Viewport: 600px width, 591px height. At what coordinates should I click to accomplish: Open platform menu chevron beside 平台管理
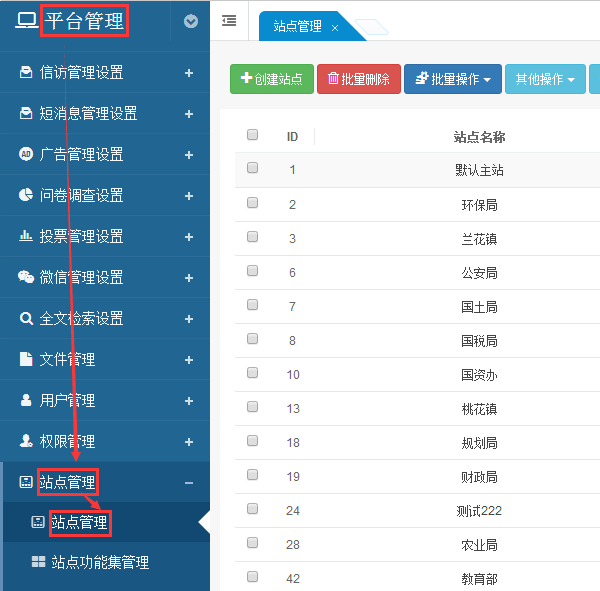191,21
